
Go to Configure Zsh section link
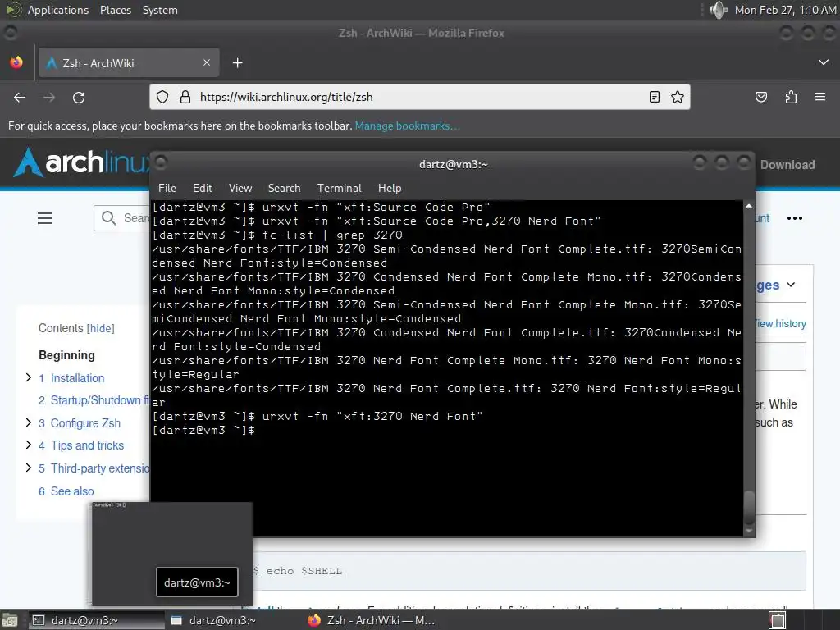click(x=85, y=423)
